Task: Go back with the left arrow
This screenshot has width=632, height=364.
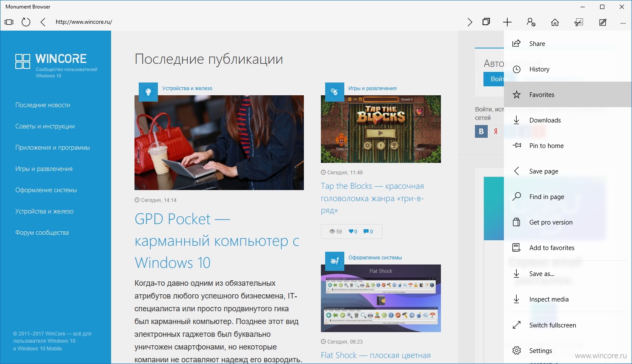Action: [43, 22]
